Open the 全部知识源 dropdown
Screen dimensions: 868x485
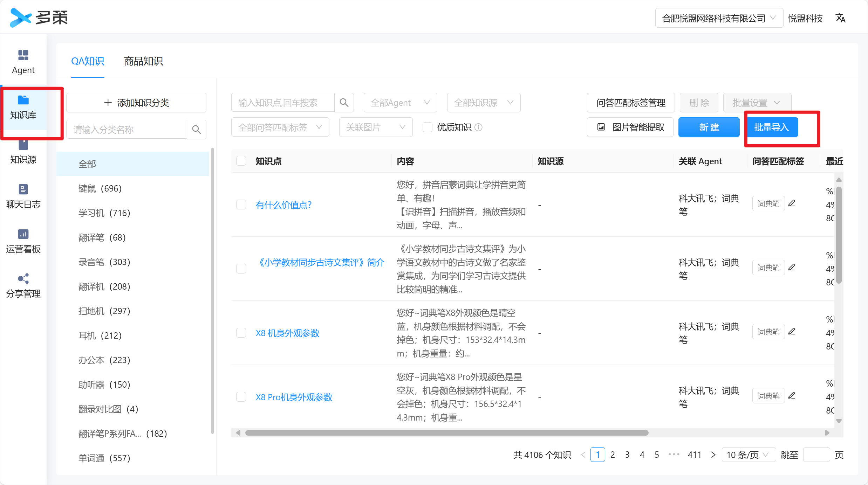point(484,103)
